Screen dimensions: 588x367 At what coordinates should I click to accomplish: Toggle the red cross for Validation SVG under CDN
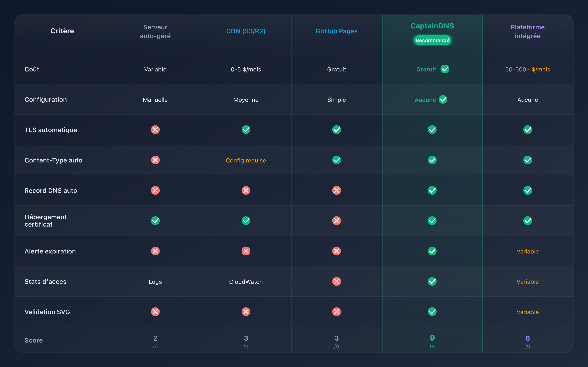click(246, 312)
